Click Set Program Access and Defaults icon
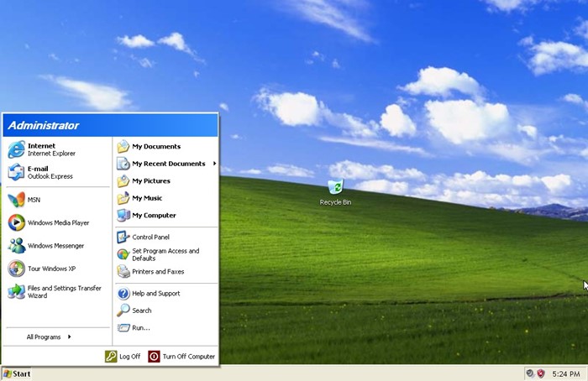Viewport: 588px width, 381px height. click(123, 254)
